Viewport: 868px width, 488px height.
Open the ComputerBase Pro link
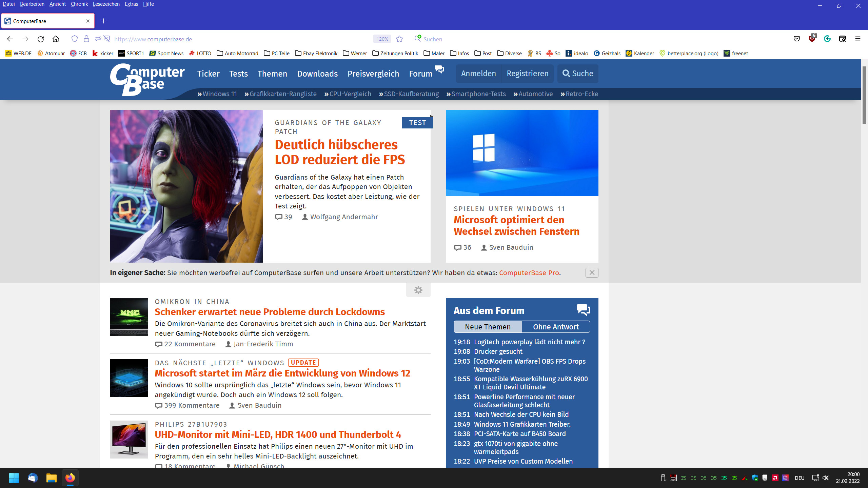click(529, 273)
